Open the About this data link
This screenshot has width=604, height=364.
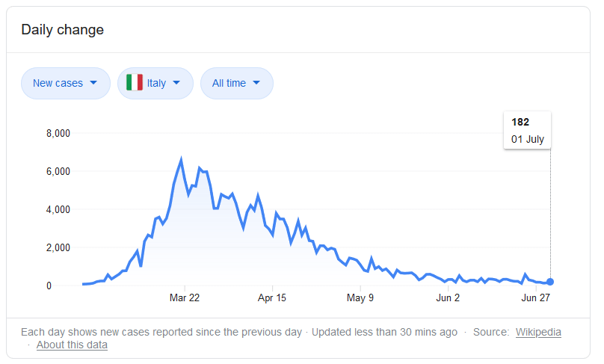72,345
